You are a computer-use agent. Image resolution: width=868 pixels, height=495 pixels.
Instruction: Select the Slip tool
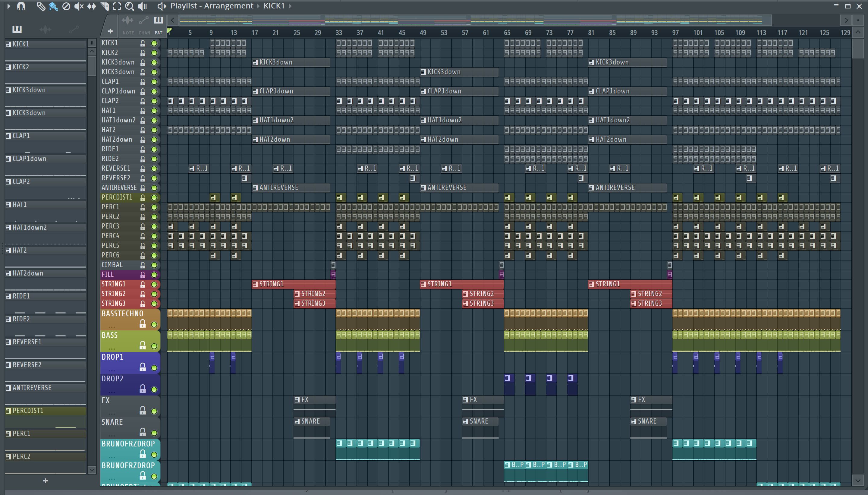click(x=91, y=6)
